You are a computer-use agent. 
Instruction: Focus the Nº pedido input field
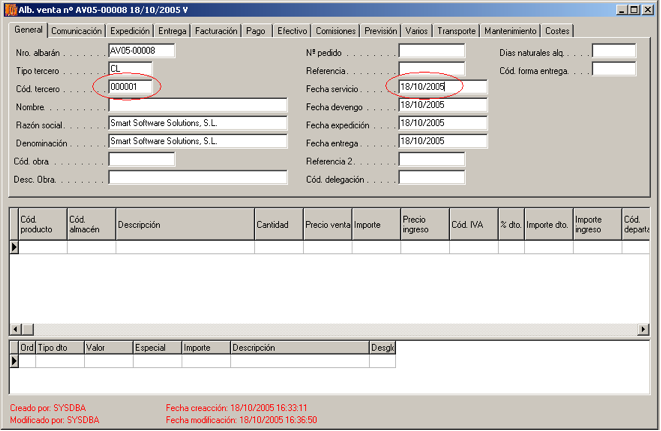click(x=431, y=51)
